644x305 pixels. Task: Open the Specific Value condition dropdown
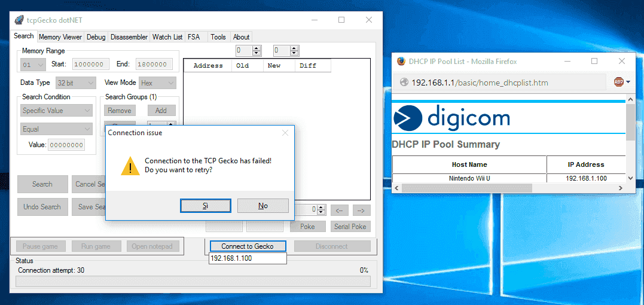56,111
